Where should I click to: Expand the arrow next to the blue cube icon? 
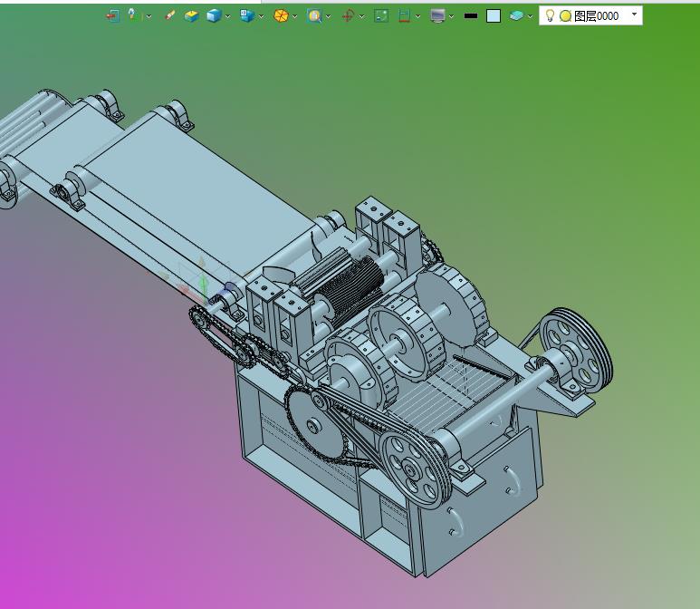tap(227, 15)
